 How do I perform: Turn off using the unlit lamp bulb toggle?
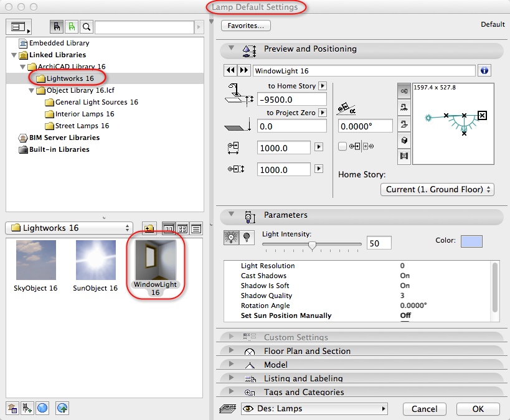point(246,238)
